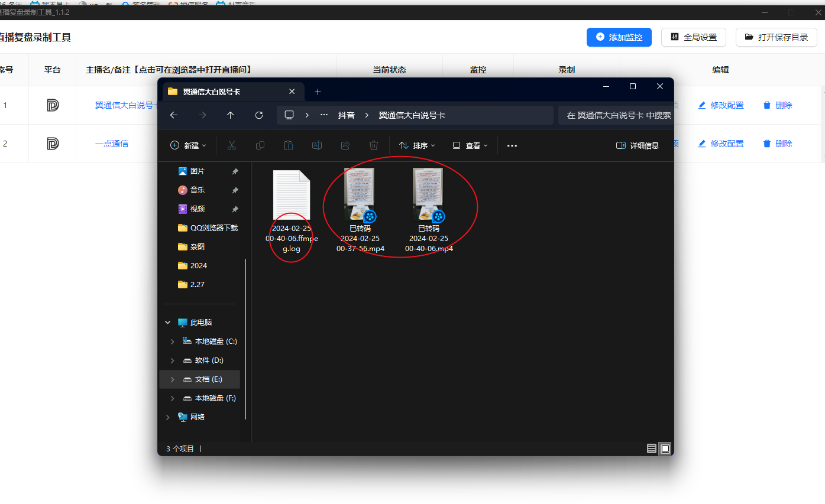Open the 新建 new item menu

click(188, 145)
